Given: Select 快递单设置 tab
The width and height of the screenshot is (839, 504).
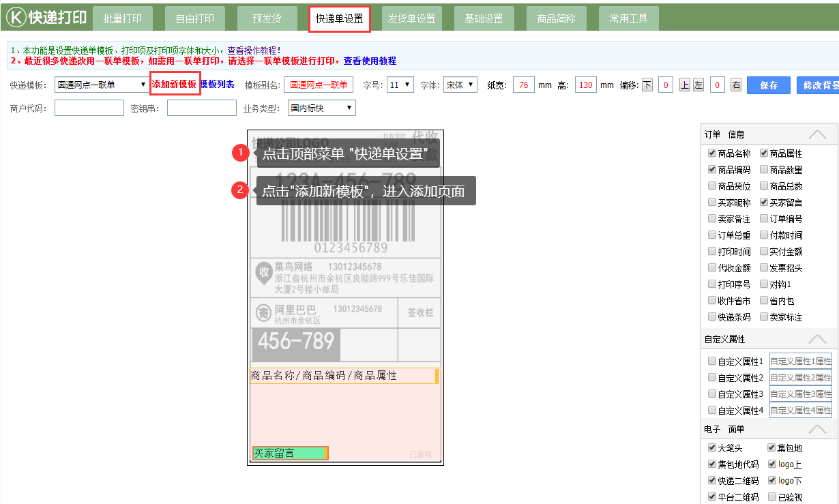Looking at the screenshot, I should point(340,18).
